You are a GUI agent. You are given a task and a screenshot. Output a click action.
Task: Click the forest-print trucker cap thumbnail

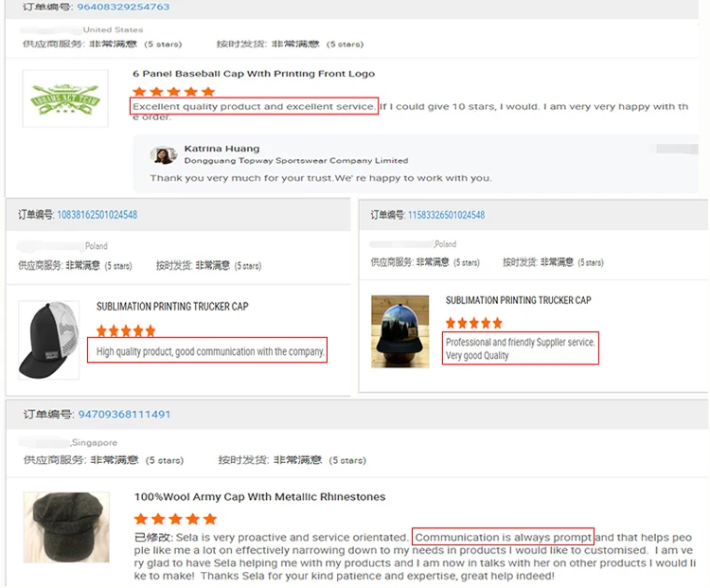[399, 331]
